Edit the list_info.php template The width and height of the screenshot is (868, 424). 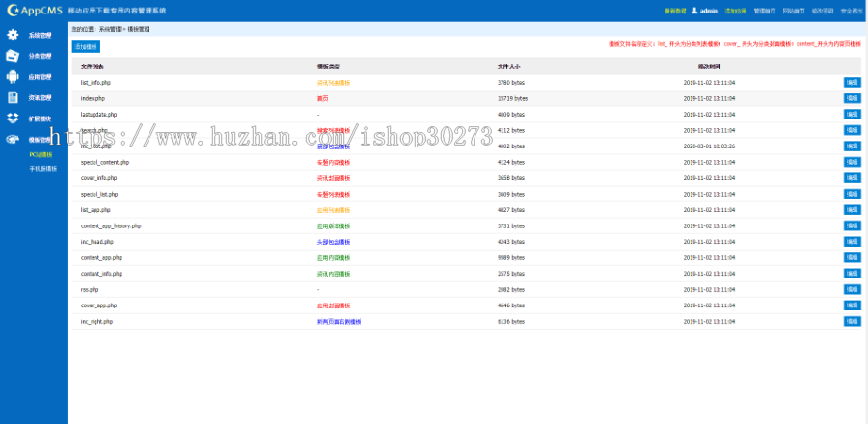pos(852,82)
